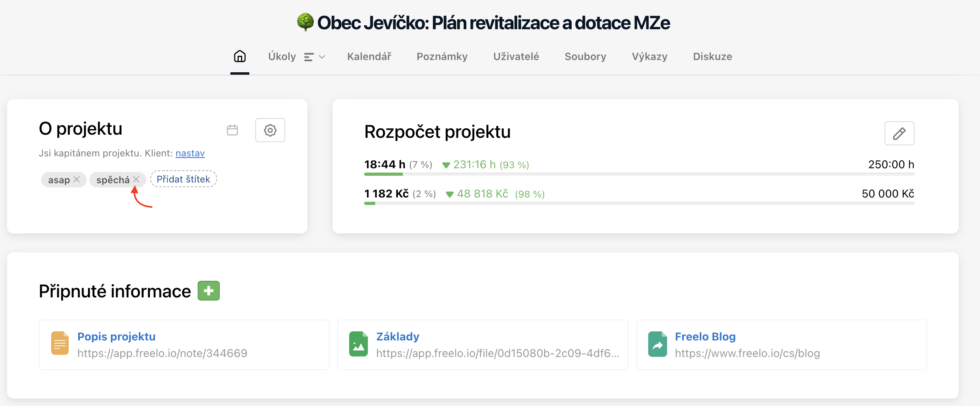Image resolution: width=980 pixels, height=406 pixels.
Task: Edit project budget with pencil icon
Action: (x=899, y=133)
